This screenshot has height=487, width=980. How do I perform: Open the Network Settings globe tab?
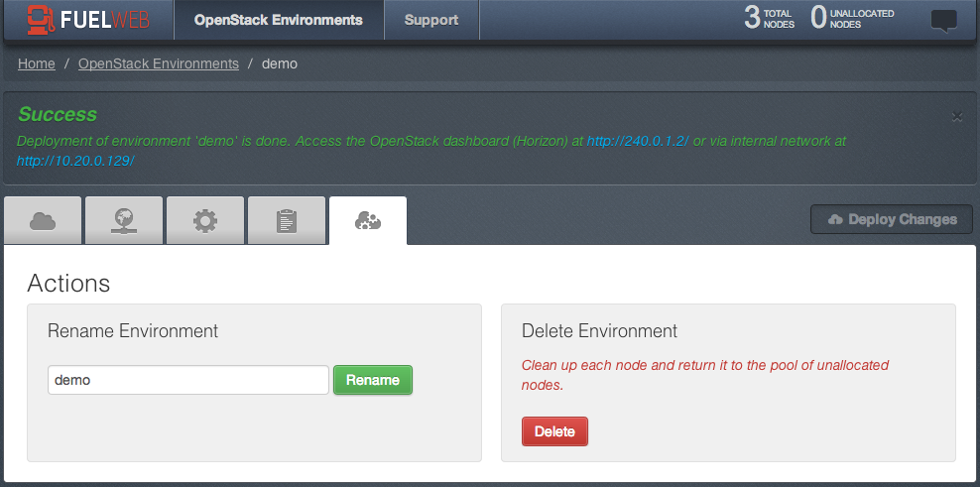tap(124, 220)
